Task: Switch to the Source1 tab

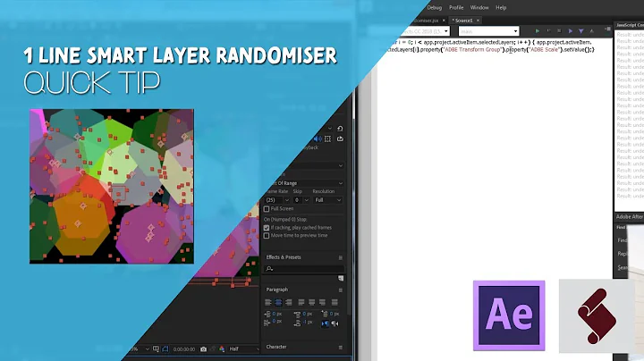Action: 463,20
